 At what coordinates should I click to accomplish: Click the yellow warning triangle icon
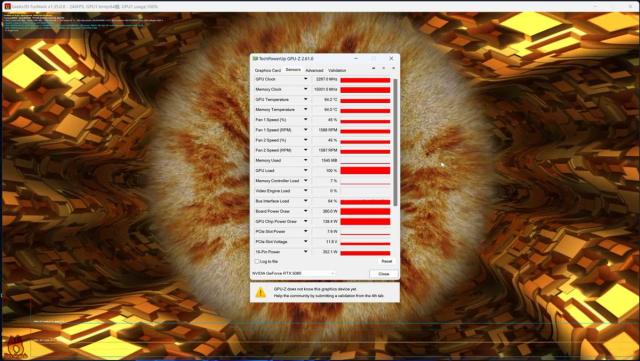click(x=260, y=292)
